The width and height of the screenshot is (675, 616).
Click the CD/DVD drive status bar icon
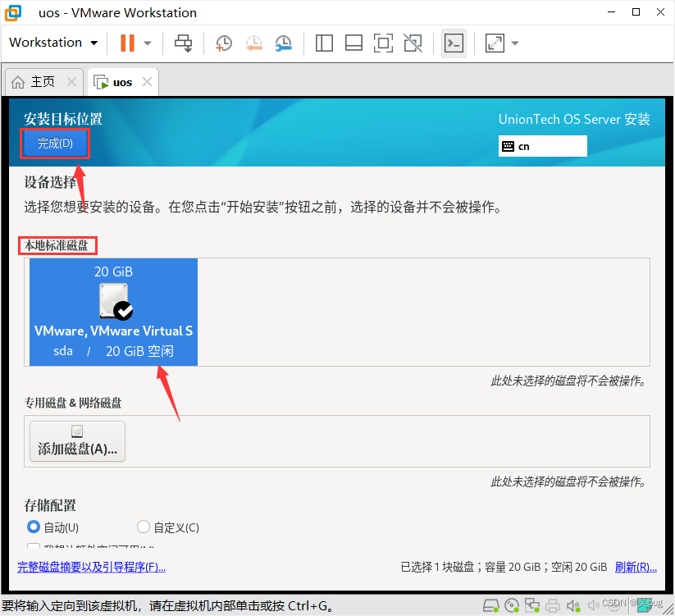point(512,606)
